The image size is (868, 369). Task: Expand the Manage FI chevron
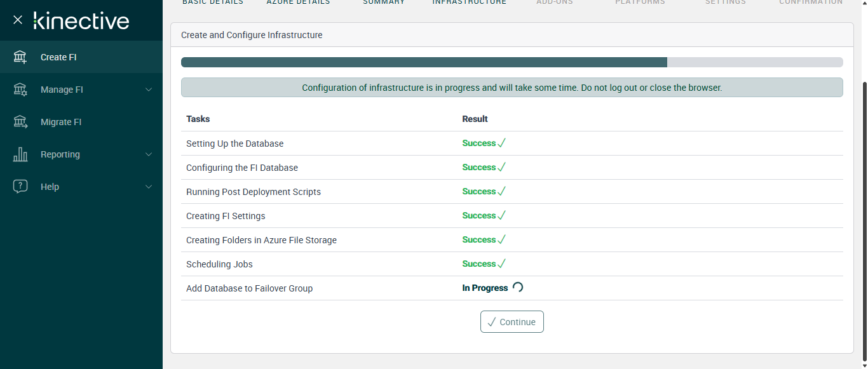[x=149, y=90]
